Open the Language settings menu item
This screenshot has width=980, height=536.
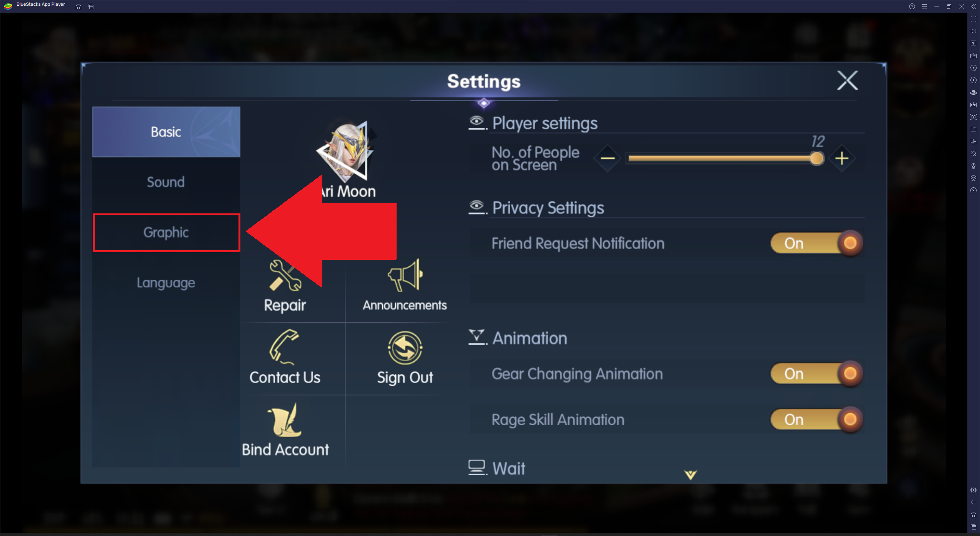165,282
